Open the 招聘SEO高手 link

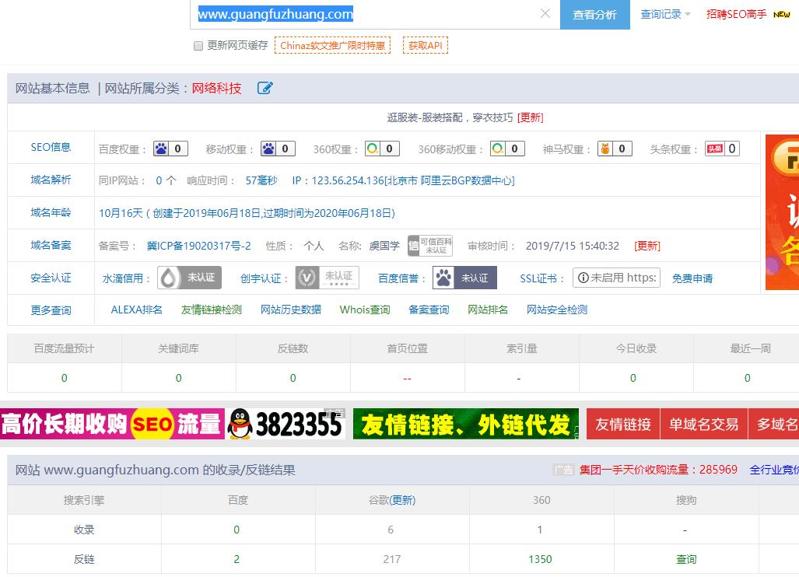click(x=736, y=14)
